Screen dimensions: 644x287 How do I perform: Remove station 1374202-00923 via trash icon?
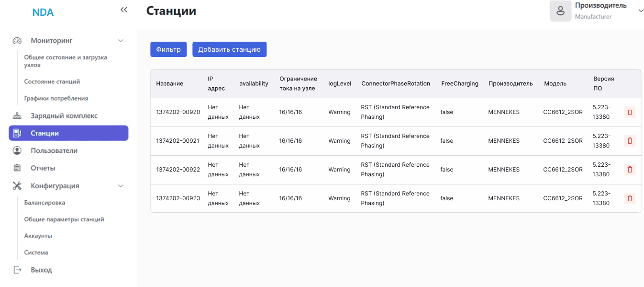630,198
